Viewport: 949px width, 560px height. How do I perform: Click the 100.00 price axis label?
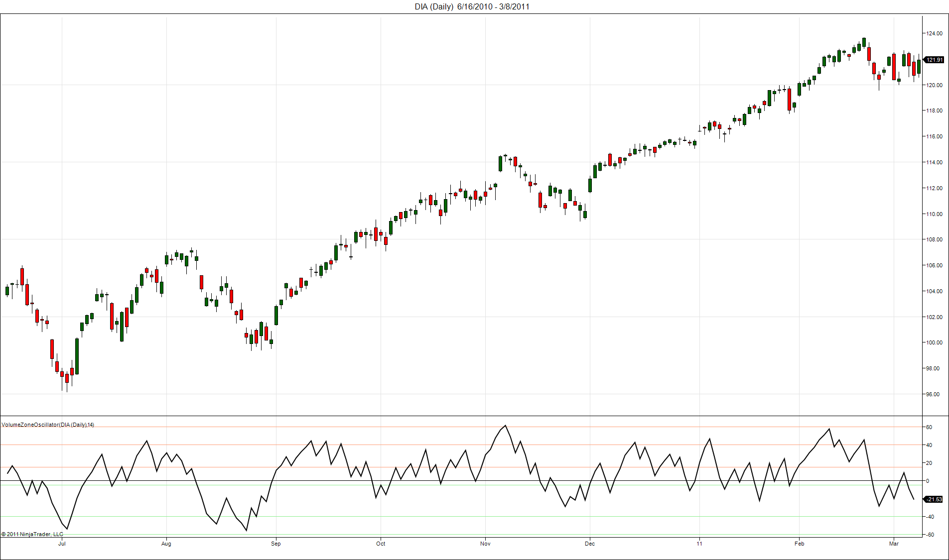934,342
